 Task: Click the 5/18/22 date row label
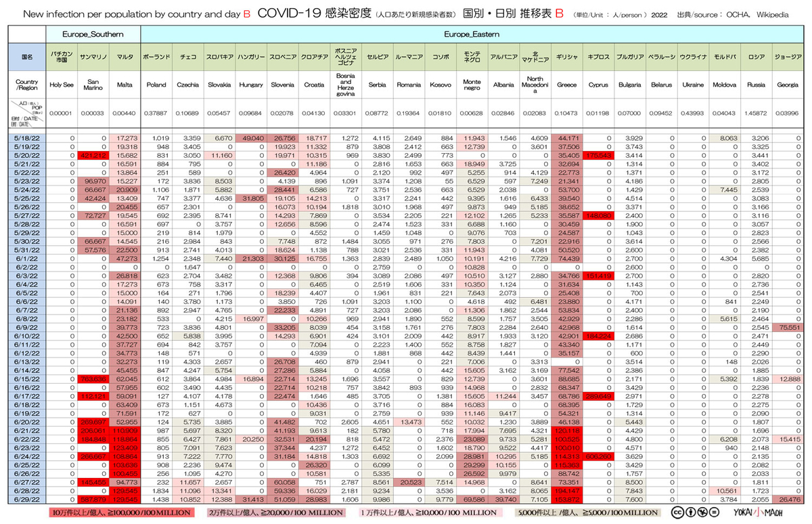[x=27, y=137]
